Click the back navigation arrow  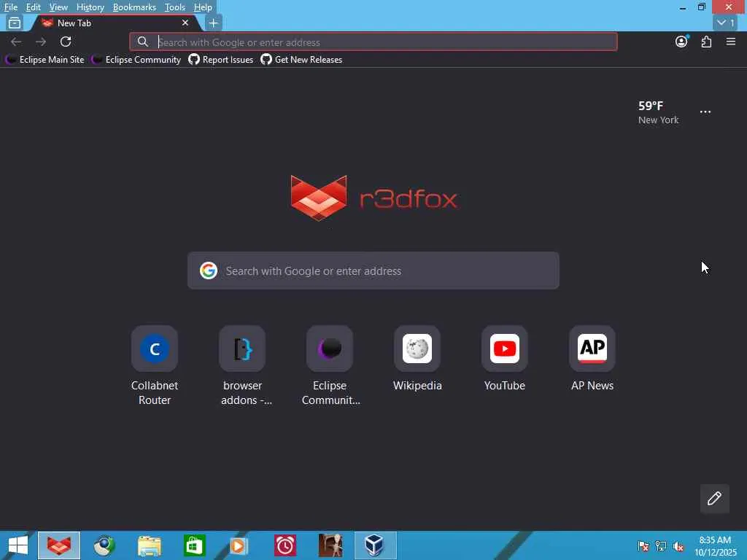click(16, 42)
